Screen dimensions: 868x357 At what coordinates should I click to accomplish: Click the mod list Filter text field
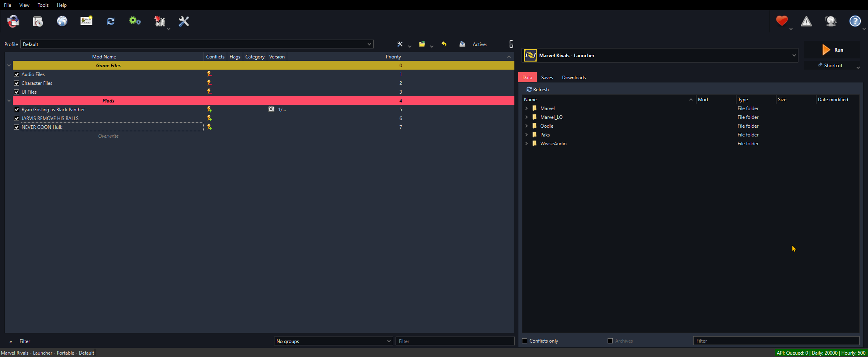455,341
